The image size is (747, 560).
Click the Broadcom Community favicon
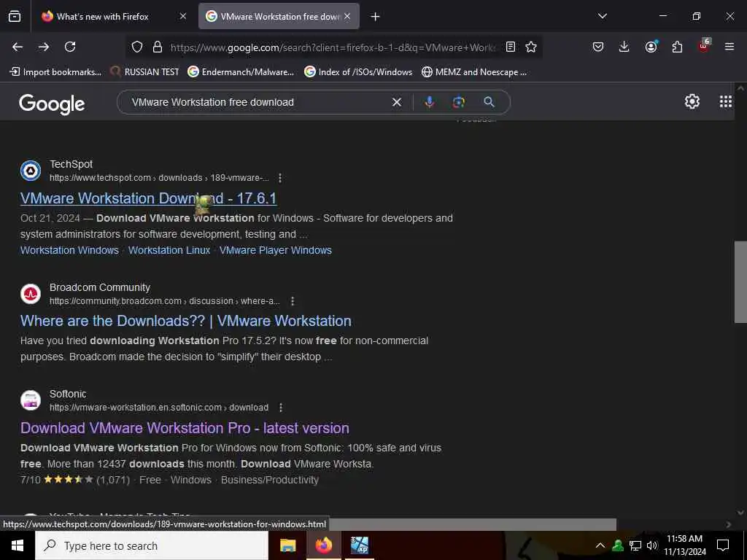(x=31, y=294)
